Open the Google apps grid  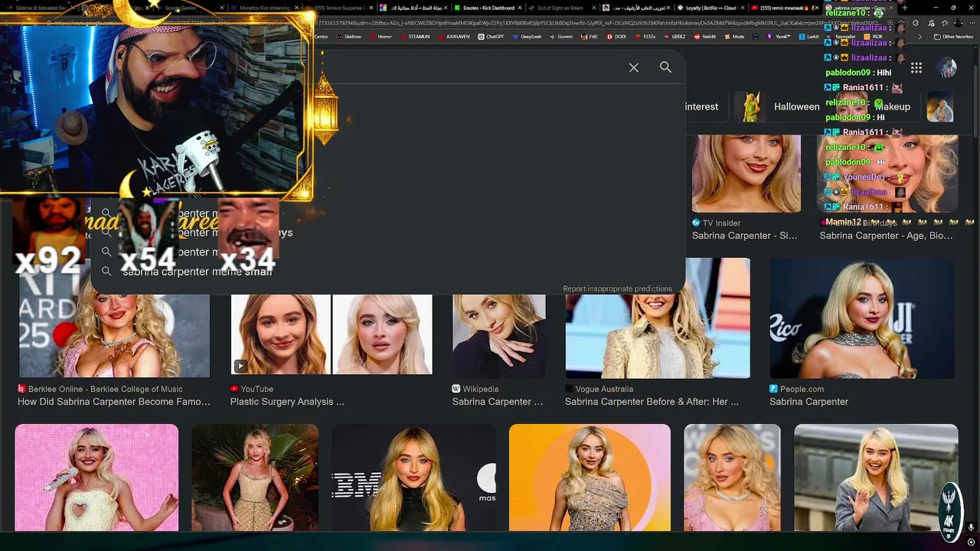click(916, 68)
